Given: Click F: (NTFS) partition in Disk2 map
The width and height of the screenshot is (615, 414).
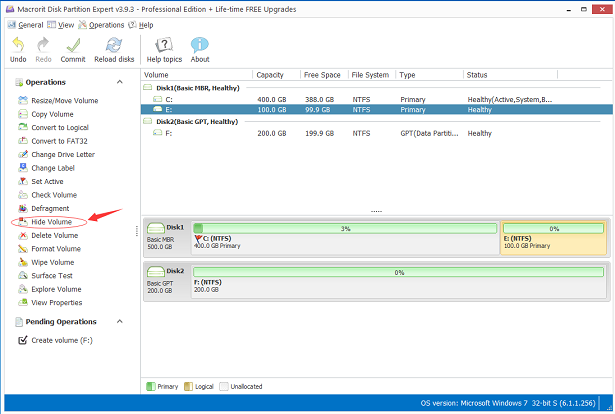Looking at the screenshot, I should (399, 282).
